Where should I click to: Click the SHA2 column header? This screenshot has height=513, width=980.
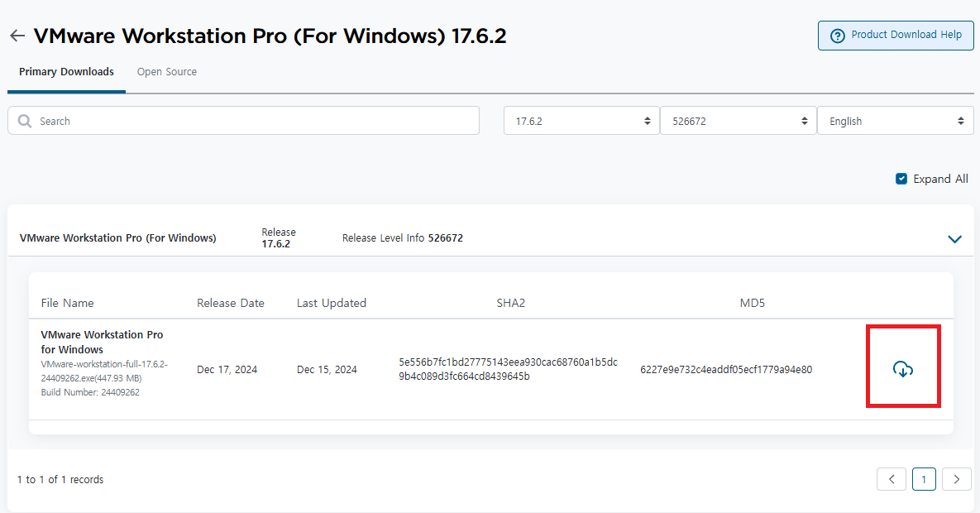click(510, 303)
